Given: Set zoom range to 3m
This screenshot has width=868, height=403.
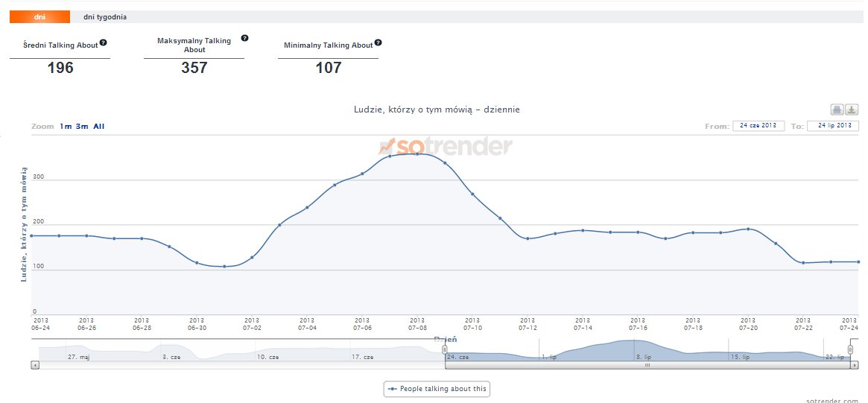Looking at the screenshot, I should [81, 127].
